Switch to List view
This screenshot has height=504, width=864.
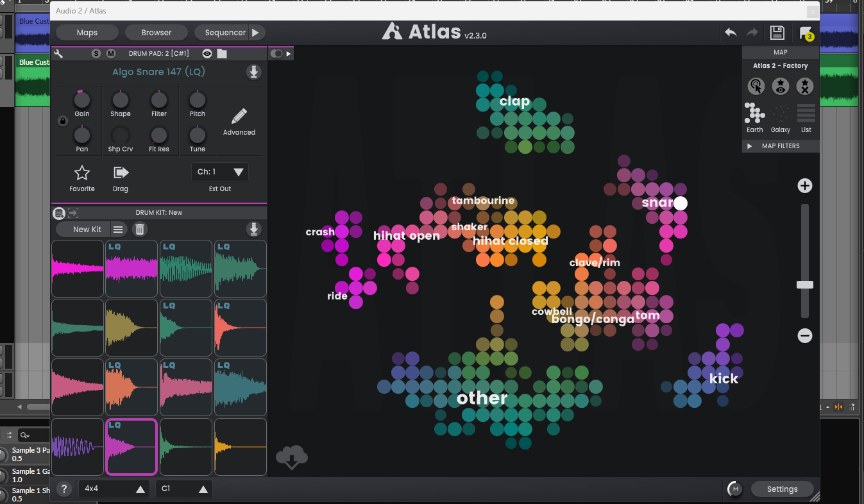pos(806,118)
